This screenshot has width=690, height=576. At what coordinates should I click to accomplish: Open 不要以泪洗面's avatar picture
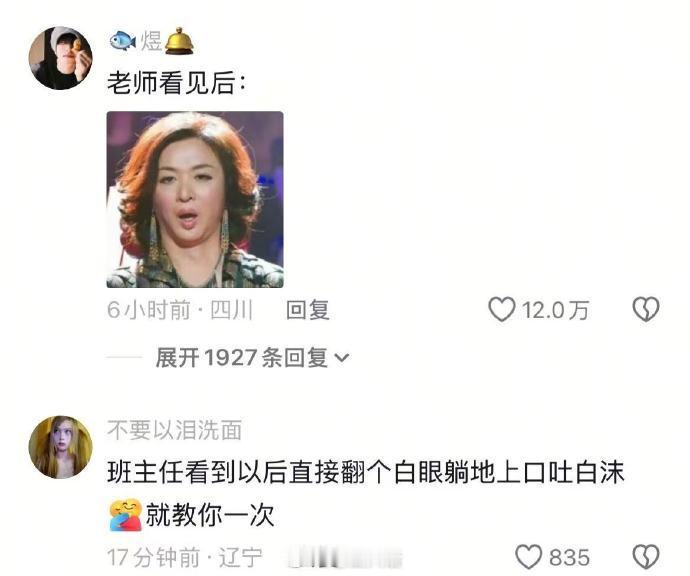coord(61,447)
